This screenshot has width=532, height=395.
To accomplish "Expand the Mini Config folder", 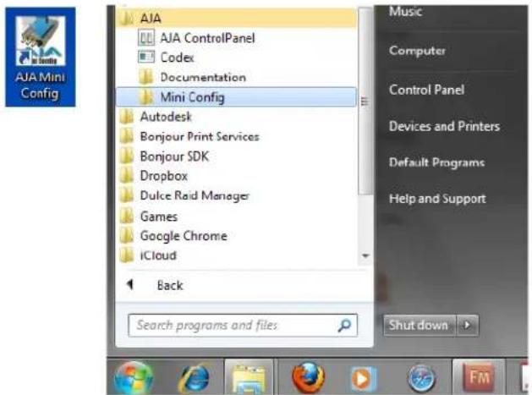I will point(237,97).
